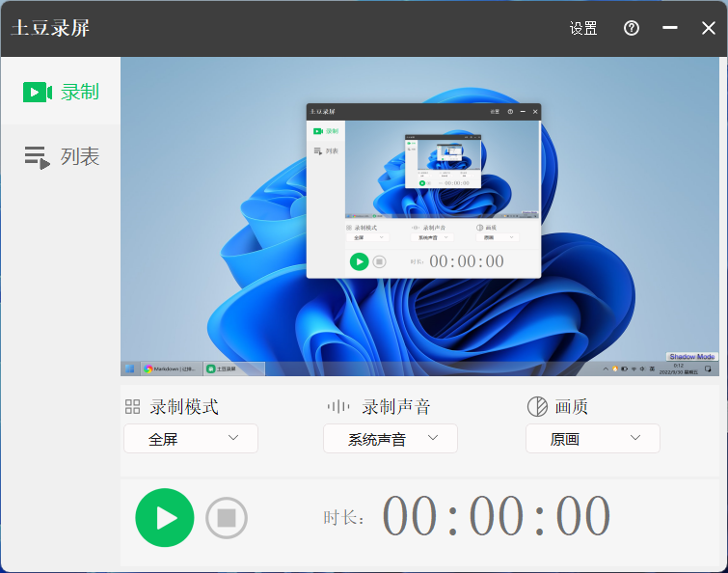Click the 00:00:00 duration timer
The height and width of the screenshot is (573, 728).
pos(497,516)
